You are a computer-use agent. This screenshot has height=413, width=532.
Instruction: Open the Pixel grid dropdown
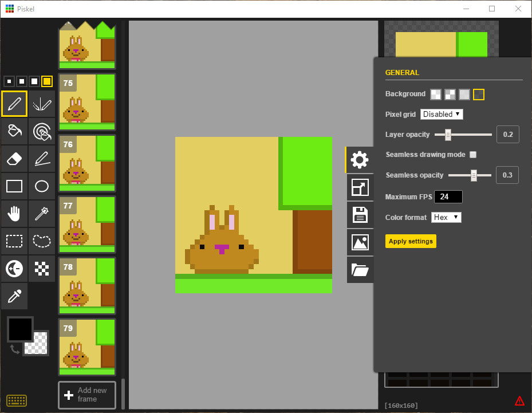coord(442,115)
